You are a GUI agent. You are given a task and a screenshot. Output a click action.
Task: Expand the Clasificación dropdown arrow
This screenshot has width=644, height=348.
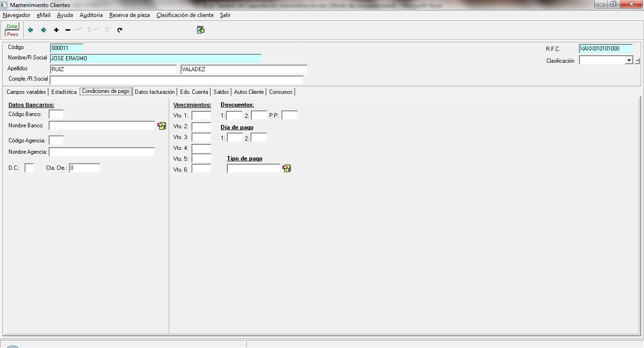tap(628, 60)
